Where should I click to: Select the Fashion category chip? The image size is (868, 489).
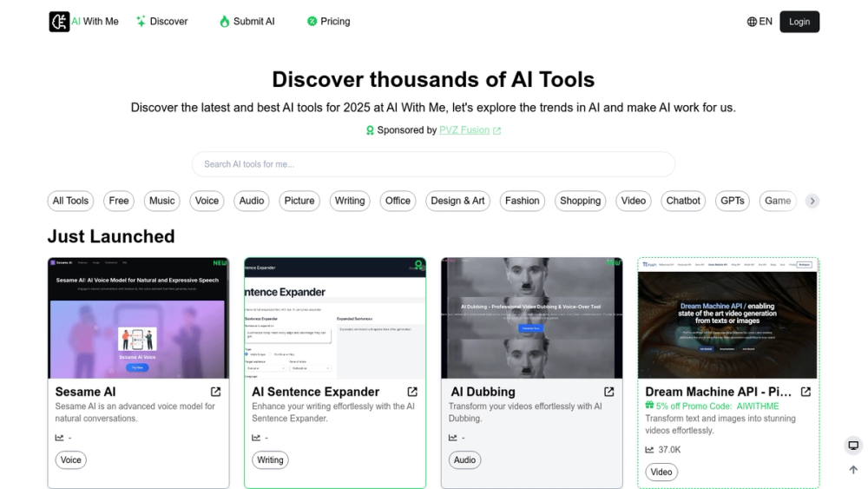[x=522, y=201]
